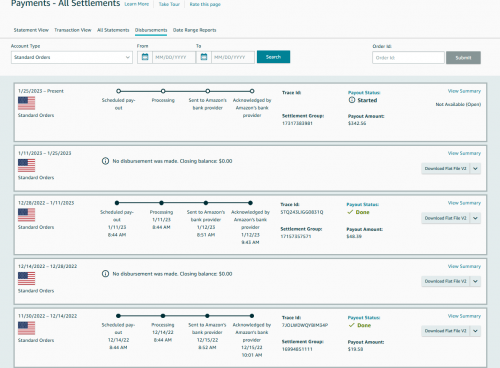Switch to Statement View tab
500x368 pixels.
coord(31,30)
